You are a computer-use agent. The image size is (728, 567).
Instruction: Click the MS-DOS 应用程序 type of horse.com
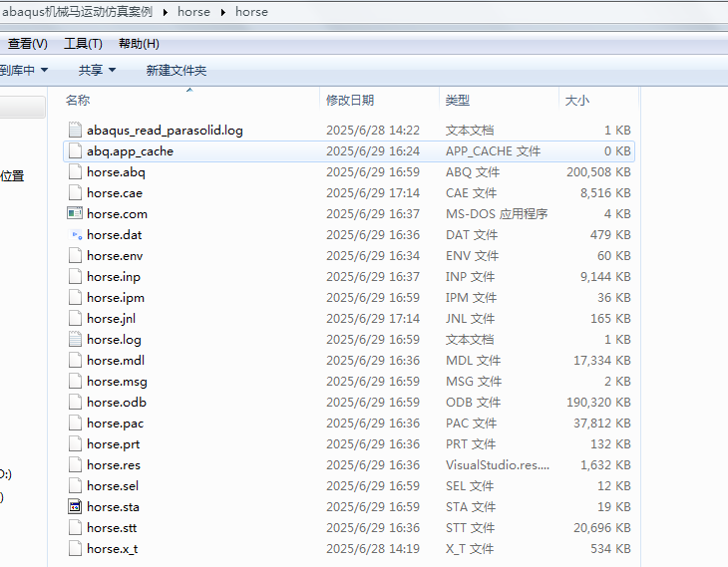497,214
